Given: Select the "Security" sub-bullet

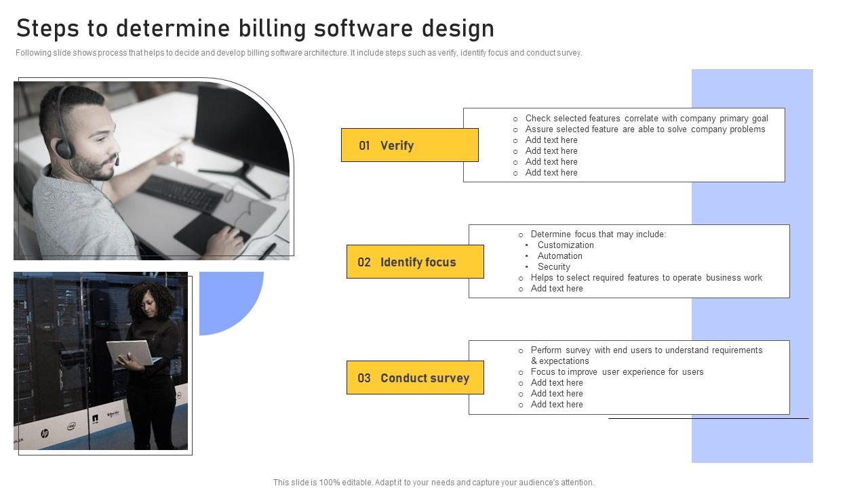Looking at the screenshot, I should 553,267.
